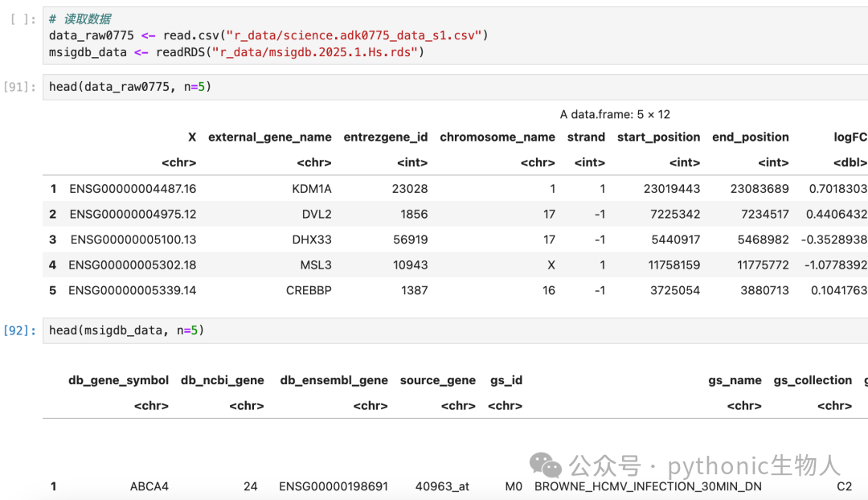Click the DHX33 gene name cell
This screenshot has height=500, width=868.
click(312, 240)
